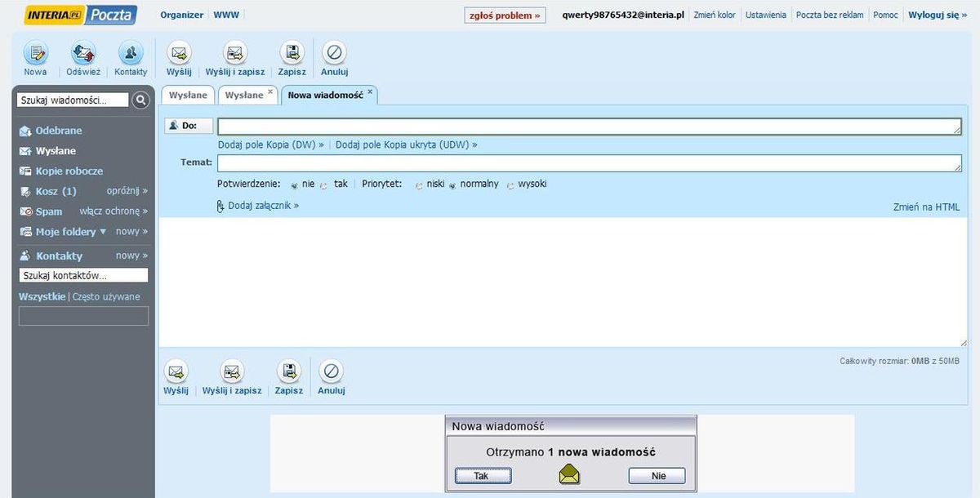Open the Zmień kolor color option
Image resolution: width=980 pixels, height=498 pixels.
click(x=714, y=15)
